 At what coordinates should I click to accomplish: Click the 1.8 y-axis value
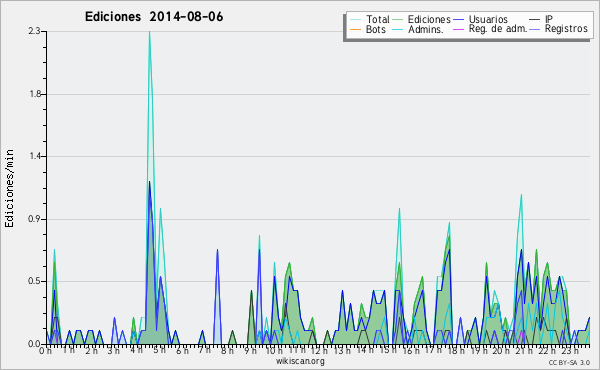pyautogui.click(x=34, y=94)
